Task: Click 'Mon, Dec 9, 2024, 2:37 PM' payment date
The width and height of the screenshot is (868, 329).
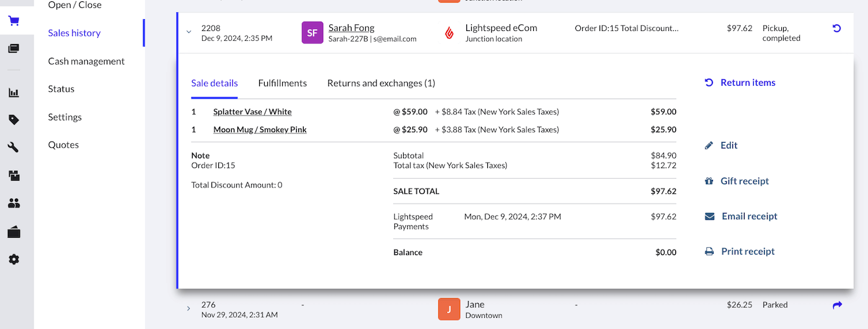Action: pos(513,217)
